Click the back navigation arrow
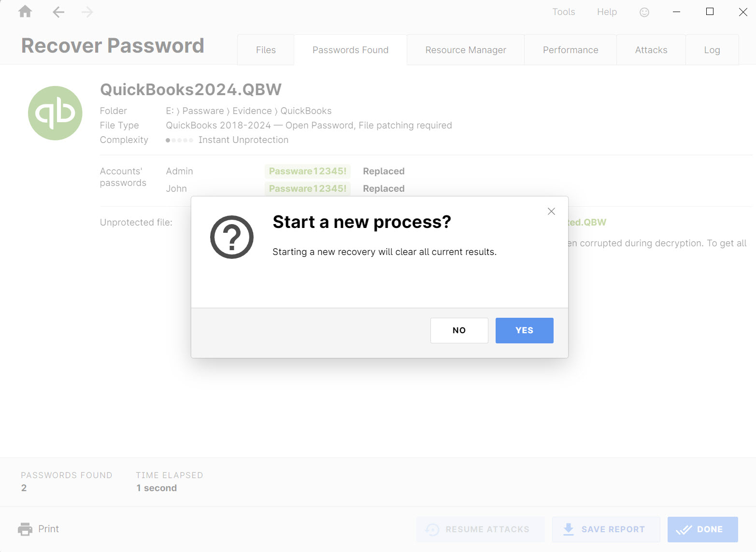 58,12
